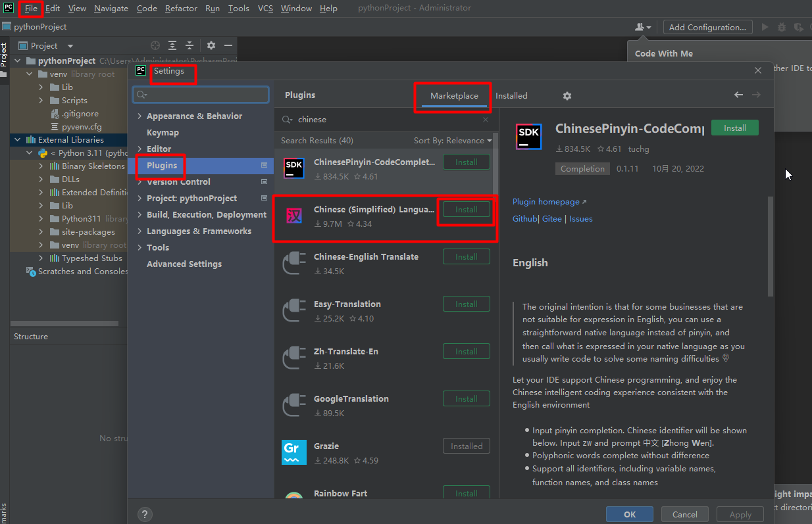Install the Easy-Translation plugin
Image resolution: width=812 pixels, height=524 pixels.
pyautogui.click(x=467, y=304)
